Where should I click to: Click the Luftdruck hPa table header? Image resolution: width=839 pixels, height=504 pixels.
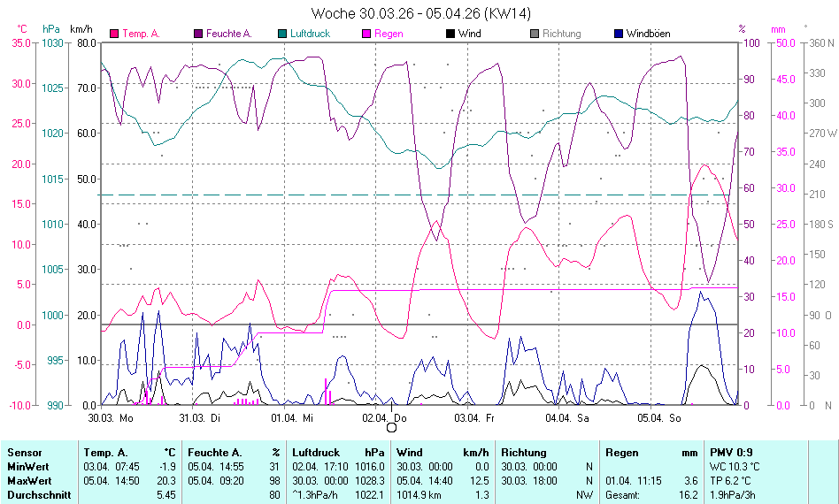(339, 453)
